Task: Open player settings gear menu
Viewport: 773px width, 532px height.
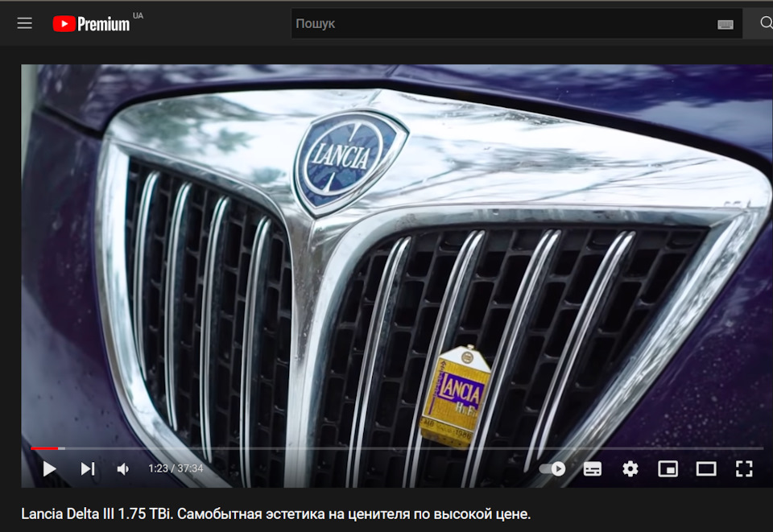Action: (x=630, y=468)
